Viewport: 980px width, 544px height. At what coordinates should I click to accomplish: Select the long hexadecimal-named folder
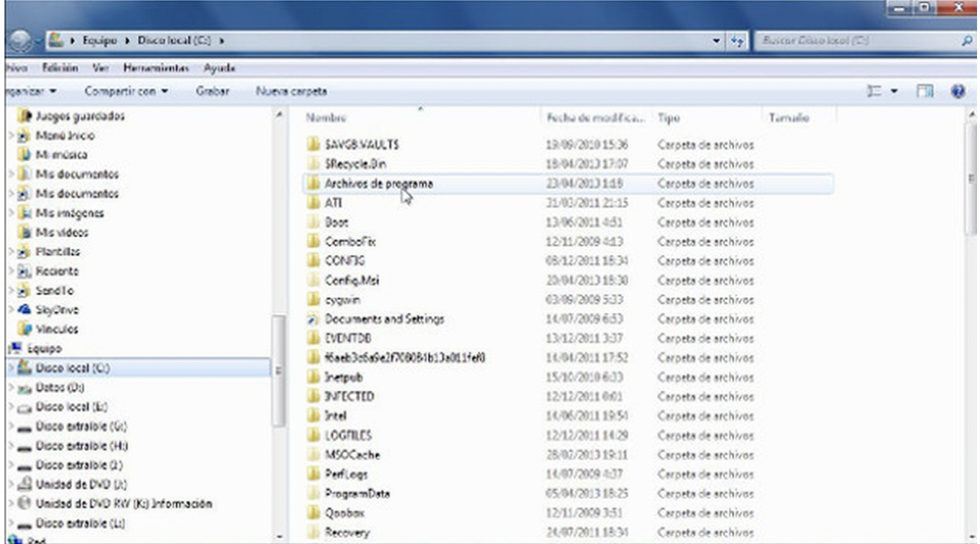(x=405, y=358)
